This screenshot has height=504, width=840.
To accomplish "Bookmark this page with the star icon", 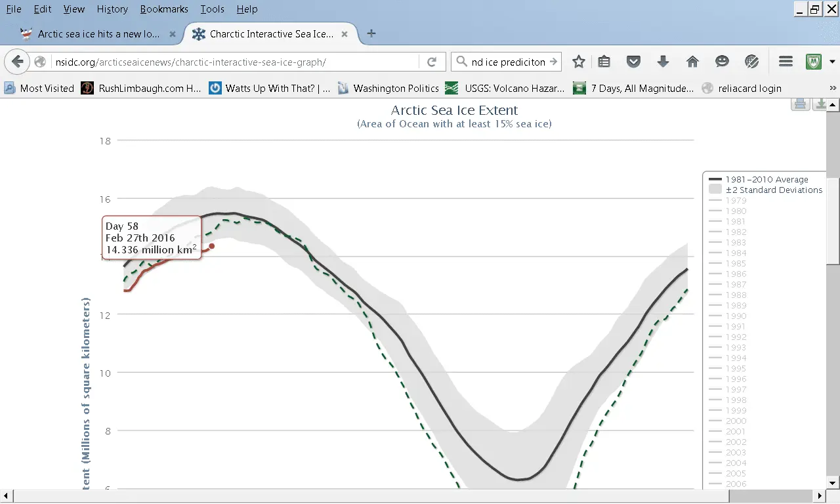I will pyautogui.click(x=578, y=62).
